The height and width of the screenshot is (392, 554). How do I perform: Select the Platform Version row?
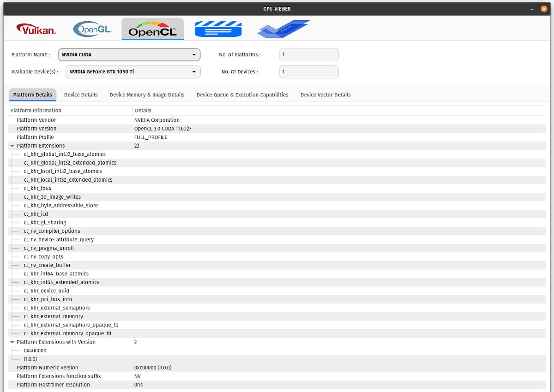click(277, 129)
